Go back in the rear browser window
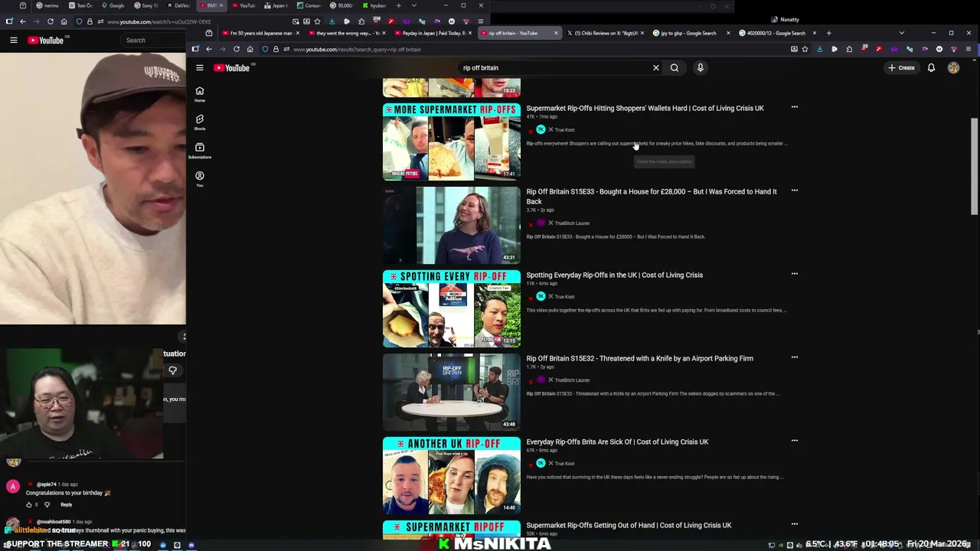980x551 pixels. 22,21
